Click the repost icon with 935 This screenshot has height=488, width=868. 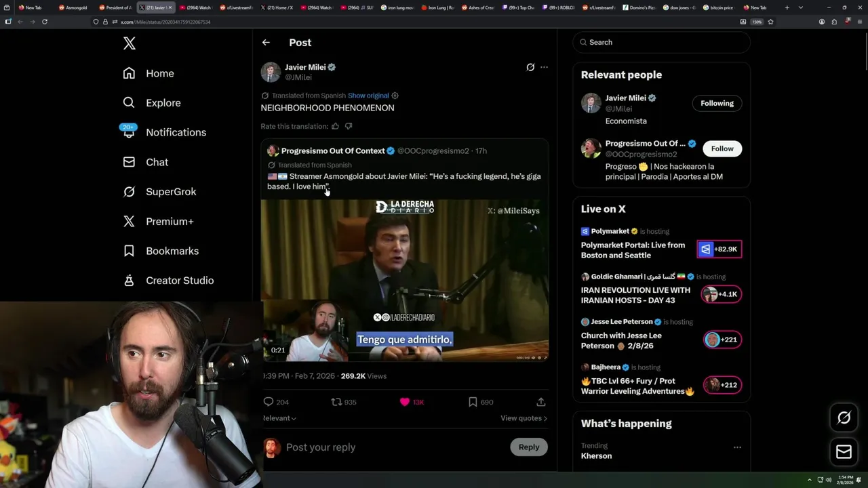(x=336, y=402)
